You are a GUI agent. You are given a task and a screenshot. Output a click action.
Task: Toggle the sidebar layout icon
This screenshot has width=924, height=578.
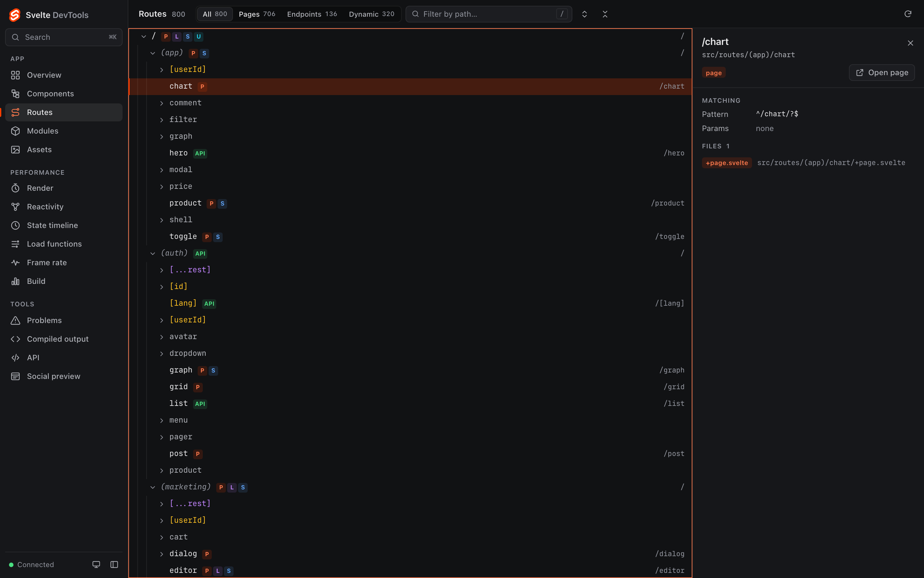pyautogui.click(x=114, y=565)
